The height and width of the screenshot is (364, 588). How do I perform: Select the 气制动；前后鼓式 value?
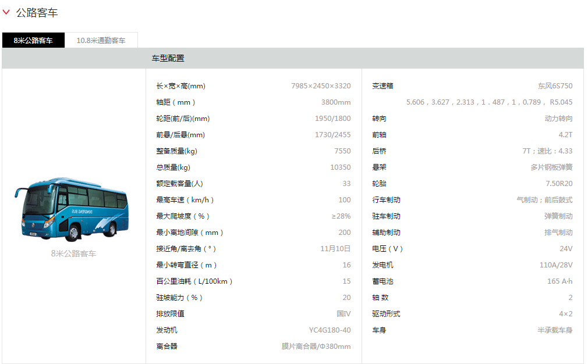pyautogui.click(x=544, y=200)
